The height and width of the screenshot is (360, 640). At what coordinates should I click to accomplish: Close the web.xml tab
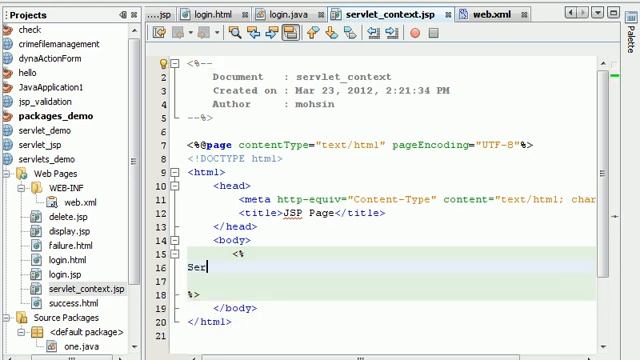click(x=524, y=15)
